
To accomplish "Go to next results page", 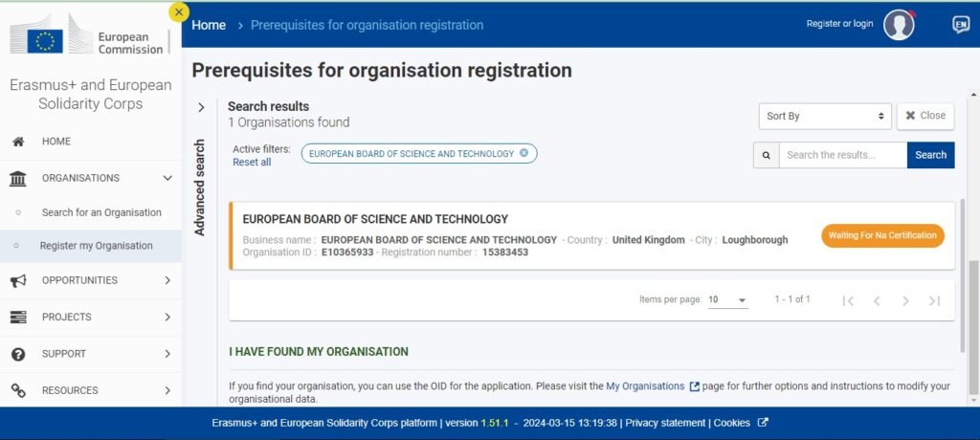I will tap(905, 300).
